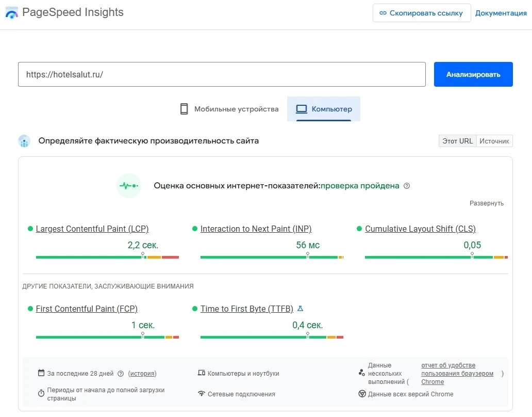Click the Cumulative Layout Shift distribution bar

(x=436, y=257)
